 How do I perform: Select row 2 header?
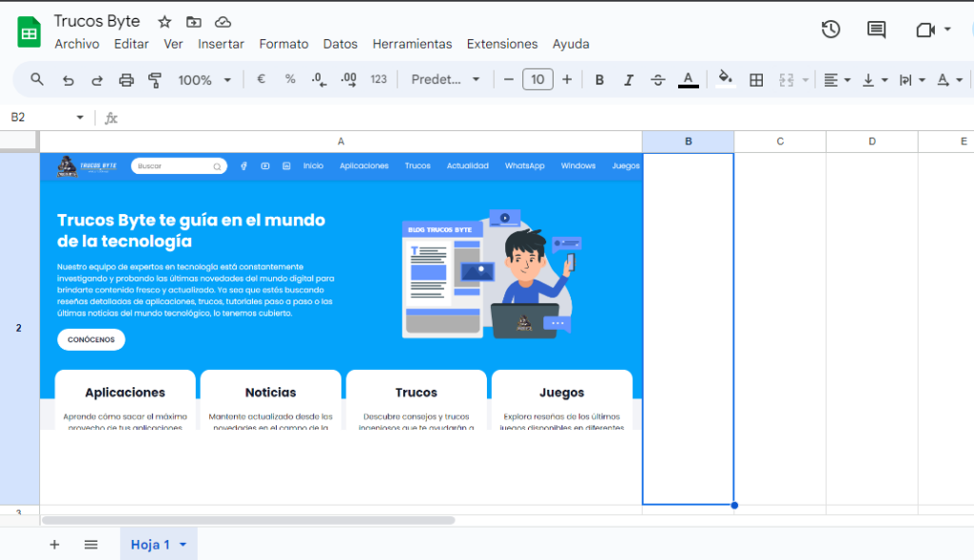pyautogui.click(x=19, y=328)
